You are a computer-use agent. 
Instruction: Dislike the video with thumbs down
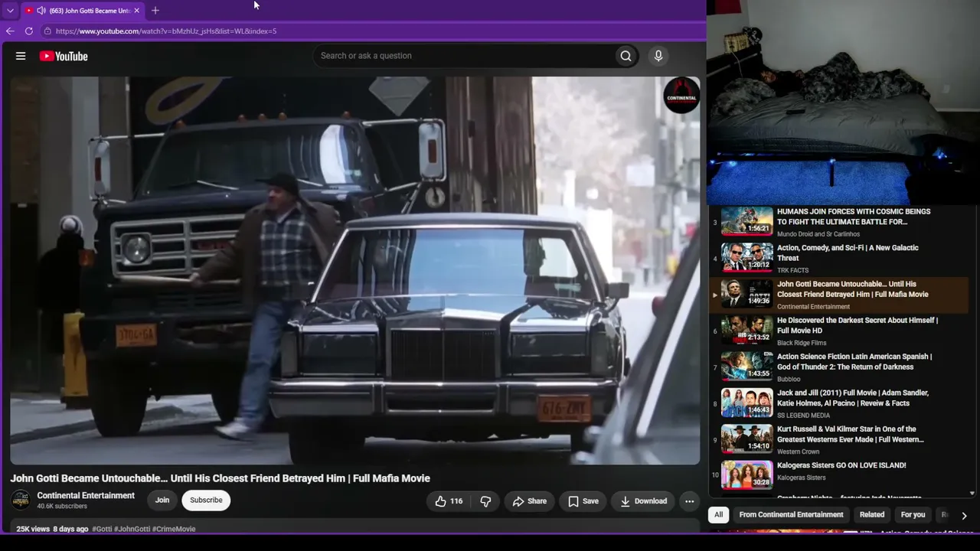(x=485, y=501)
